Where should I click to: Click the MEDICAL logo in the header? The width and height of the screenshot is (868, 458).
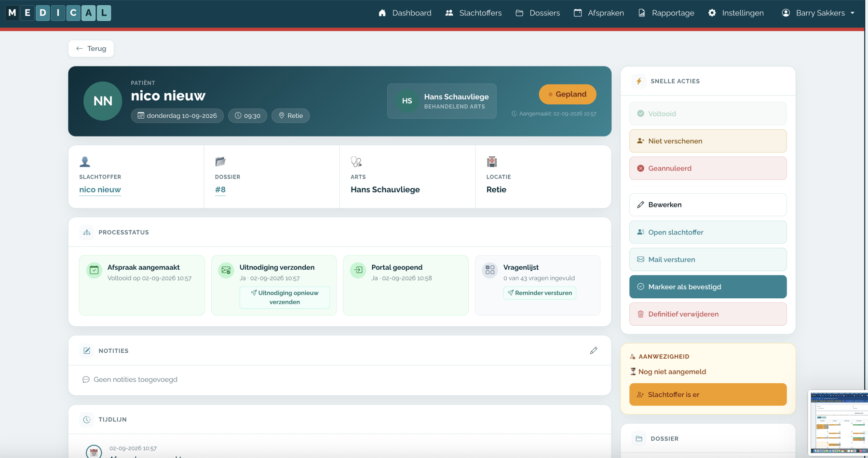(x=58, y=13)
